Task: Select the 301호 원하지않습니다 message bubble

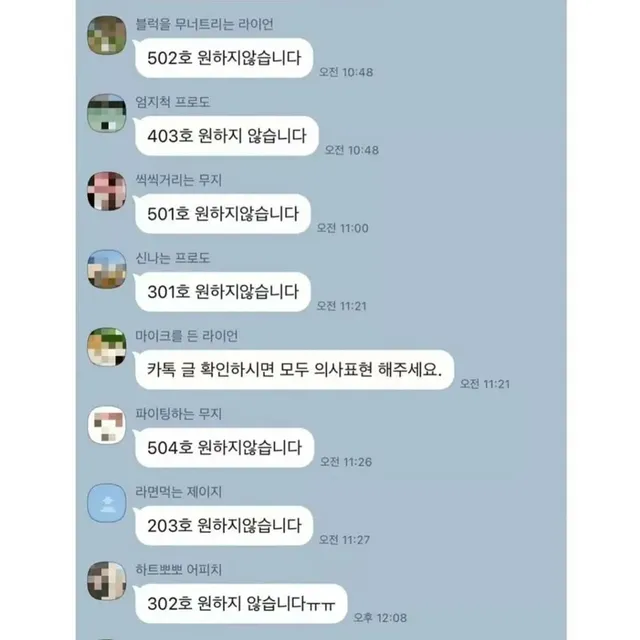Action: (x=223, y=292)
